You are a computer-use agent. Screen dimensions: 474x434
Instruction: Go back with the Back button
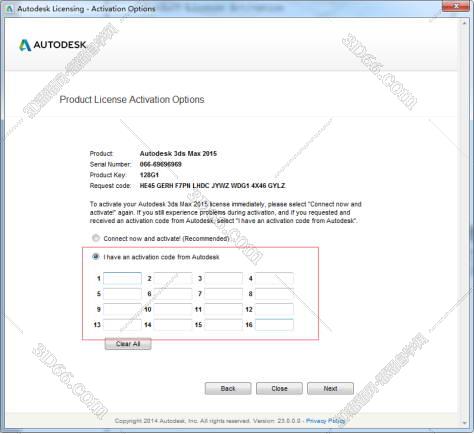(228, 389)
